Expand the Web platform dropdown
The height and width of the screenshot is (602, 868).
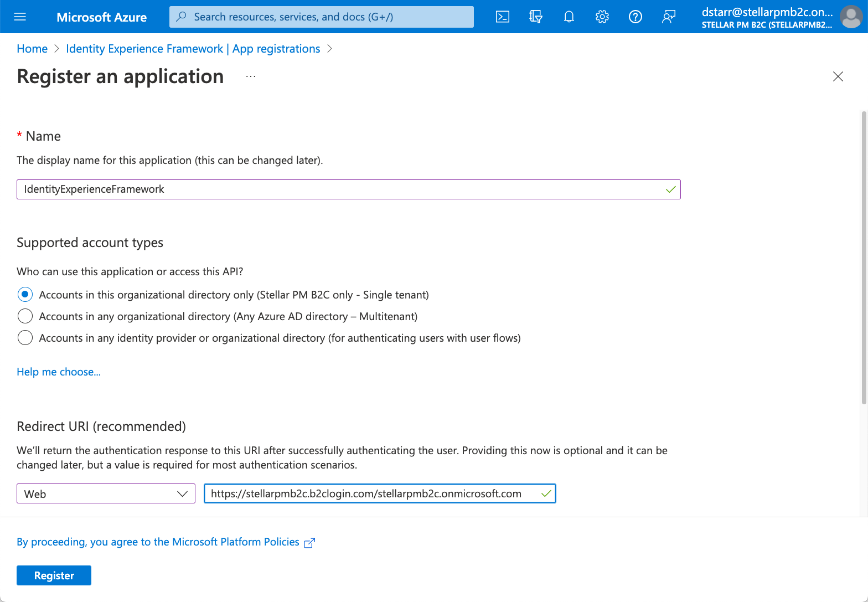106,493
